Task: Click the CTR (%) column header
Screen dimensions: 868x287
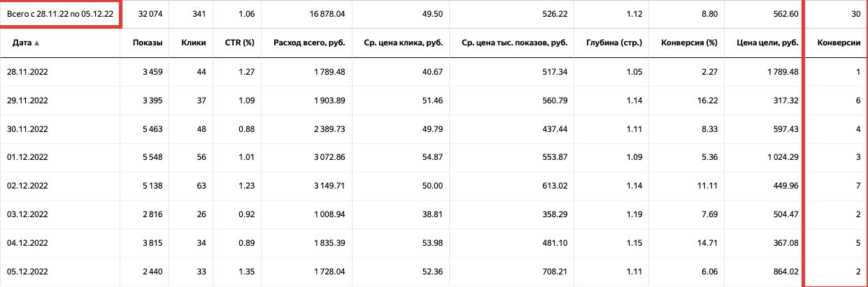Action: click(x=238, y=43)
